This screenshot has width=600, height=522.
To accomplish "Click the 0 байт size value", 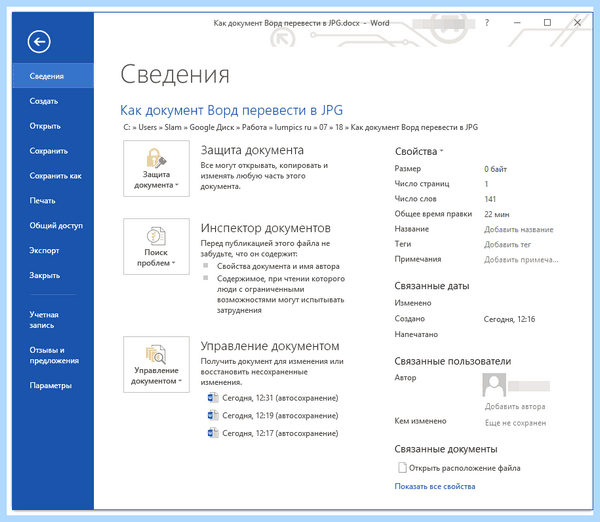I will [x=496, y=169].
